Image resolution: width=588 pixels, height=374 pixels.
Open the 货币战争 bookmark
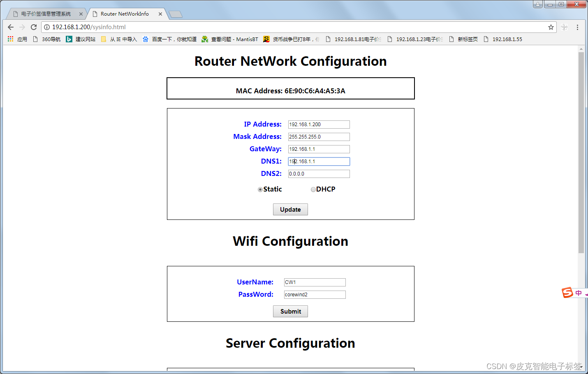point(291,39)
